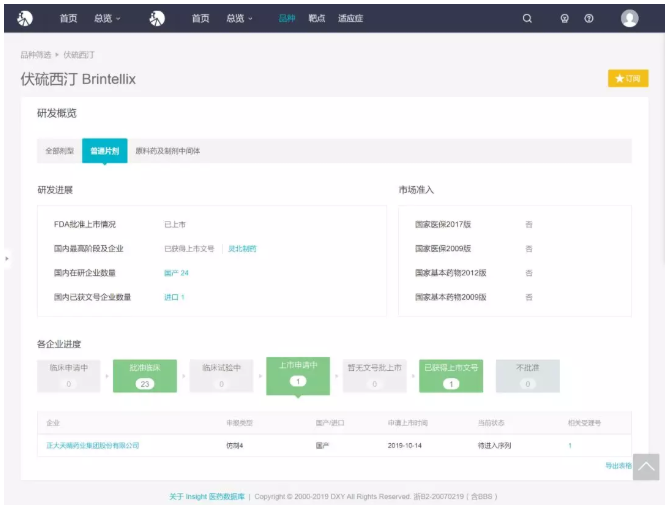Switch to 普通片剂 tab
670x505 pixels.
pyautogui.click(x=105, y=151)
